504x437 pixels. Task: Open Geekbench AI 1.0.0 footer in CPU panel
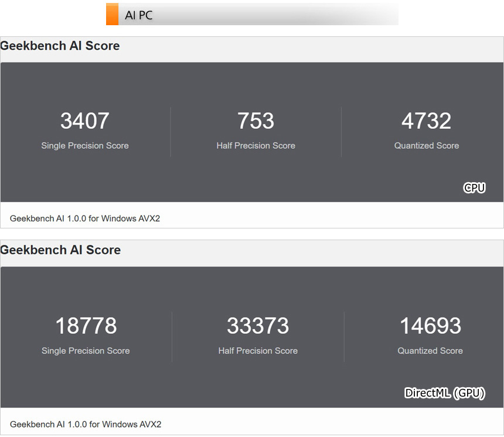tap(85, 218)
